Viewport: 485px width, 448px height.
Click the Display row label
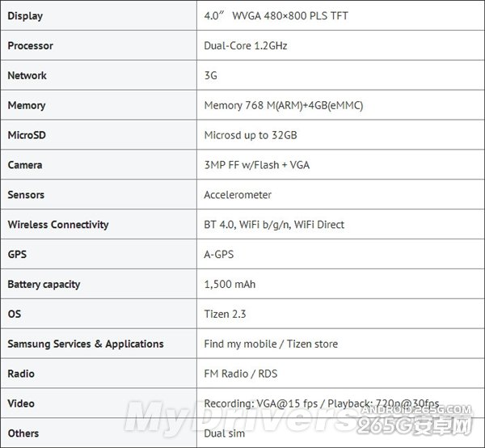pyautogui.click(x=25, y=16)
